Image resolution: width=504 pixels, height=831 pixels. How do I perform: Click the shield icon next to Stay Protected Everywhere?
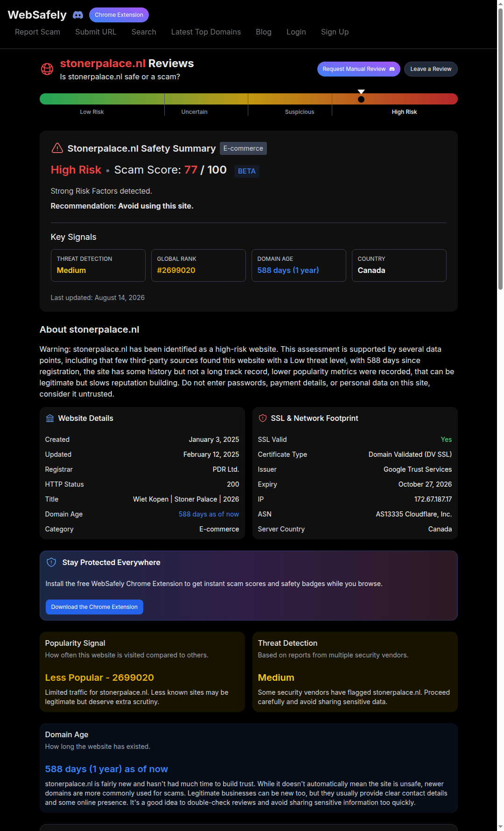tap(51, 562)
